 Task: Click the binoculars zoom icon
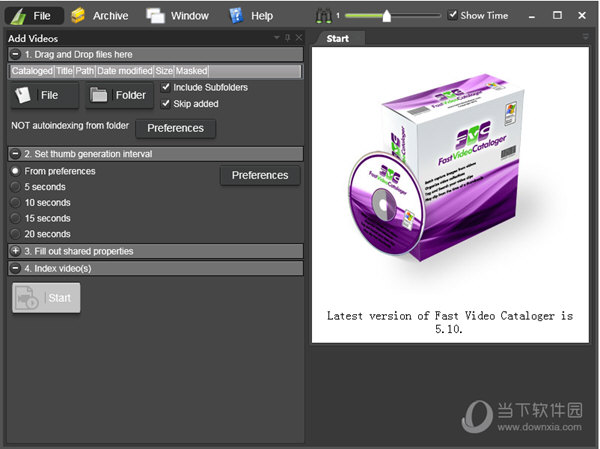(x=323, y=16)
